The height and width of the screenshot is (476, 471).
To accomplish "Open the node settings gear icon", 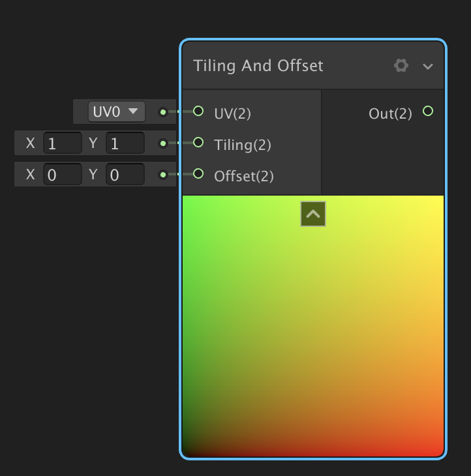I will coord(401,66).
